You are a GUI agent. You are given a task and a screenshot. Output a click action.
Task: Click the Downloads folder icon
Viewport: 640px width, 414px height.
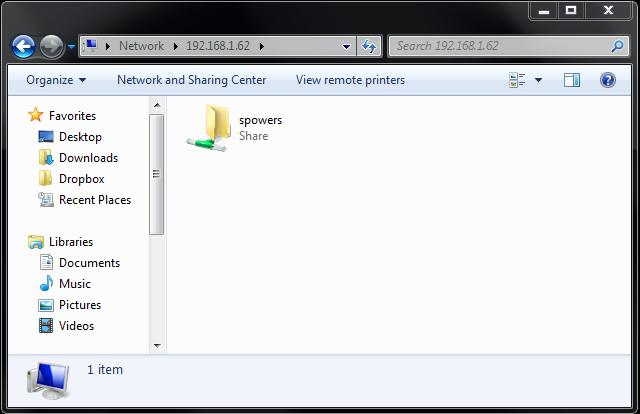(x=46, y=157)
